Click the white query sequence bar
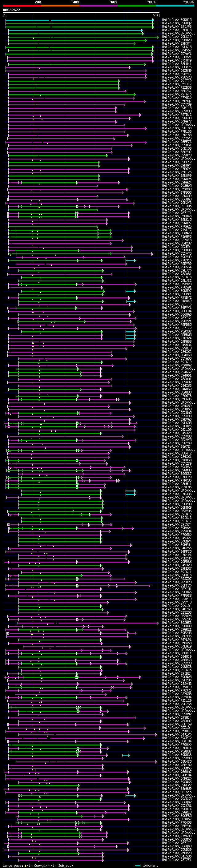This screenshot has width=197, height=868. (81, 13)
